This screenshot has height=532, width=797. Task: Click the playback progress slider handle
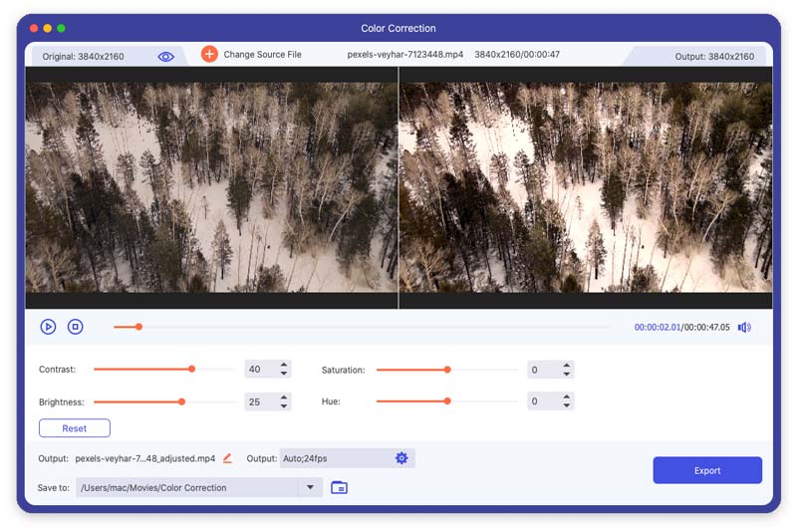click(138, 327)
